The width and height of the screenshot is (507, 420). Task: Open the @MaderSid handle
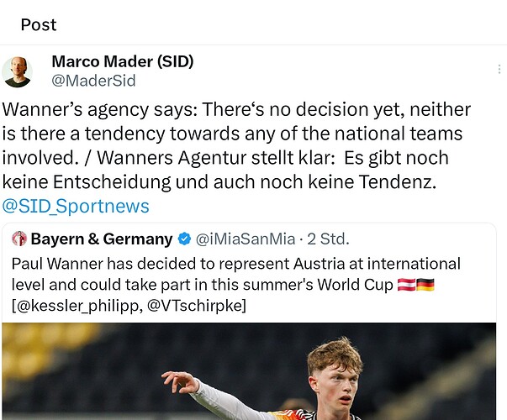pyautogui.click(x=93, y=81)
